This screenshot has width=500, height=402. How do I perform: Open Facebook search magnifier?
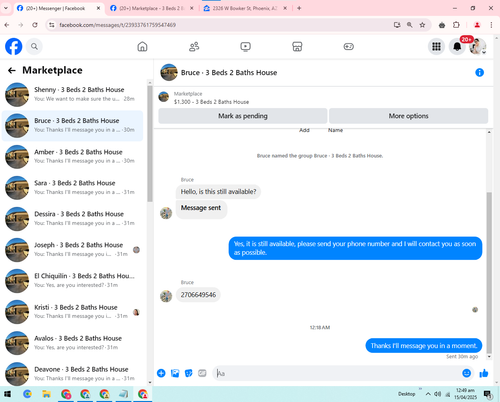pyautogui.click(x=34, y=47)
